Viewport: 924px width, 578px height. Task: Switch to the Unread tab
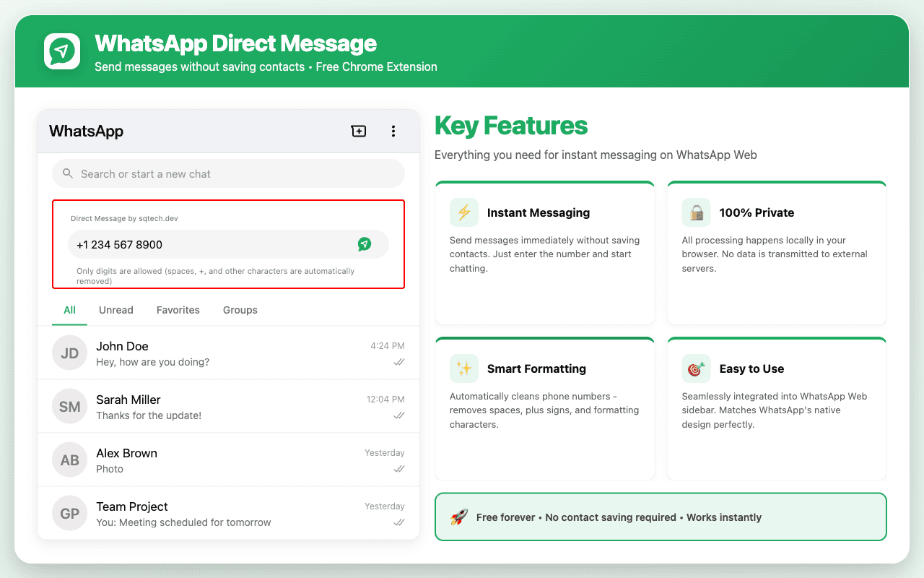point(116,310)
